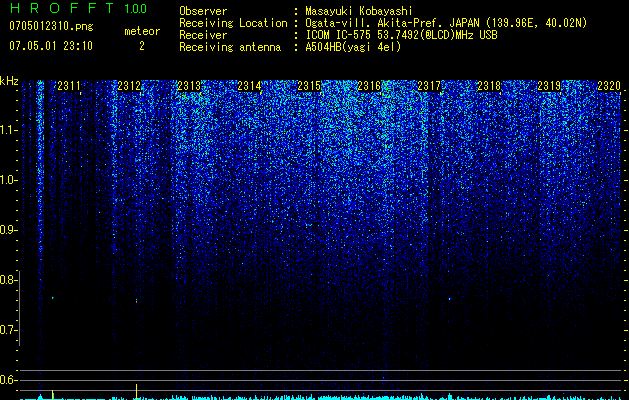
Task: Click the Receiving antenna label
Action: [230, 47]
